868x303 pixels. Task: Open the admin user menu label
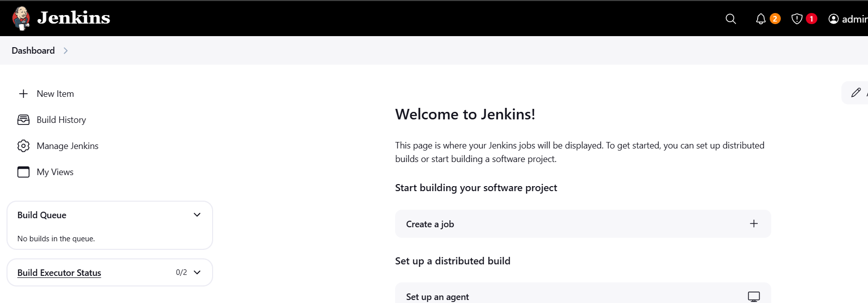tap(854, 19)
